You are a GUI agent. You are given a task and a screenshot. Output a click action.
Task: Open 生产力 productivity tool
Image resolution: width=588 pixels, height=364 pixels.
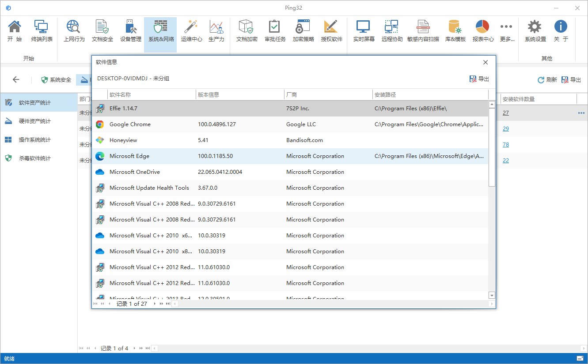click(x=216, y=31)
